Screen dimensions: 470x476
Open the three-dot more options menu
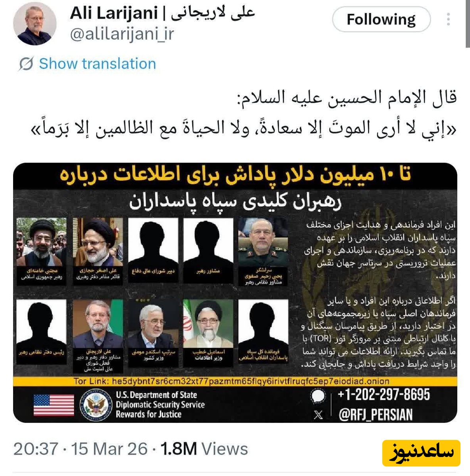pos(449,19)
